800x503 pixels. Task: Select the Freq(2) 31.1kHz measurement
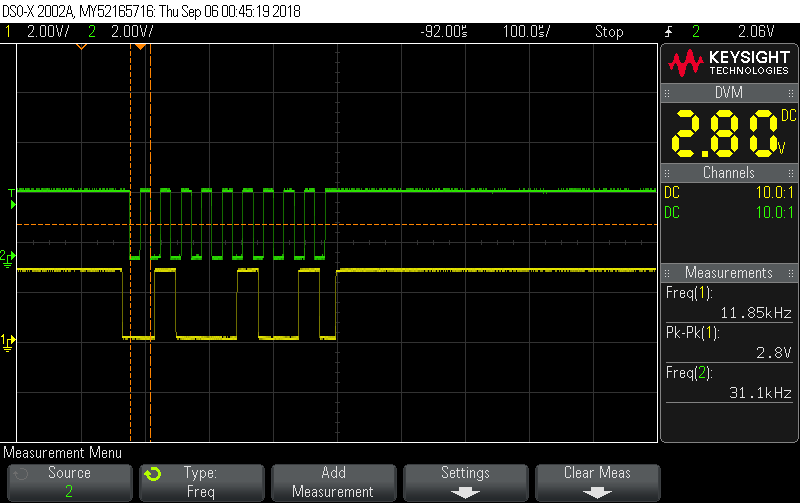pyautogui.click(x=729, y=383)
